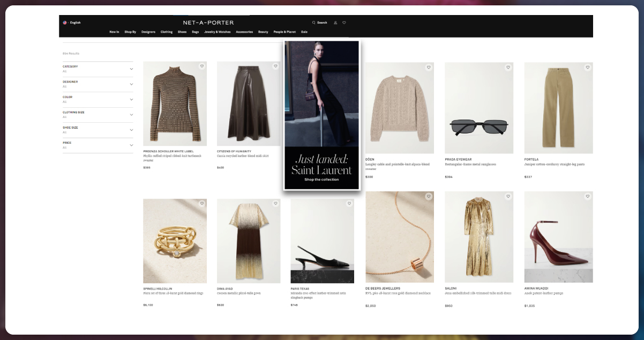Viewport: 644px width, 340px height.
Task: View the black slingback pumps image
Action: (323, 241)
